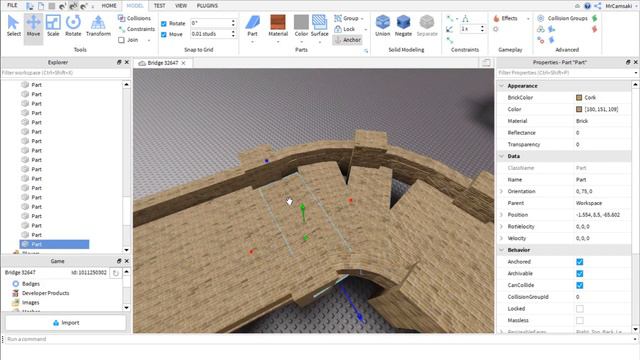
Task: Click the Color property swatch
Action: coord(579,109)
